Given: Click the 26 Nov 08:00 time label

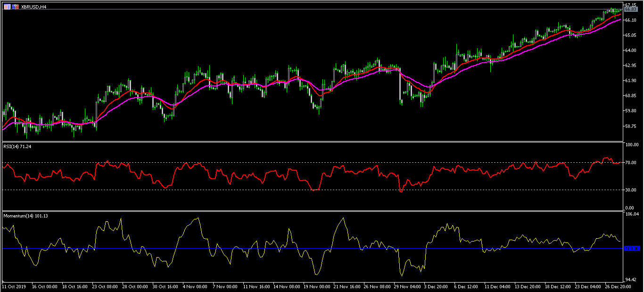Looking at the screenshot, I should coord(377,286).
